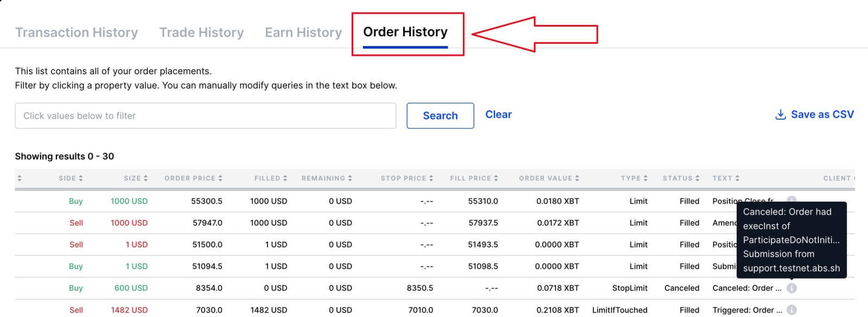The width and height of the screenshot is (868, 317).
Task: Sort by Order Price column arrows
Action: point(220,178)
